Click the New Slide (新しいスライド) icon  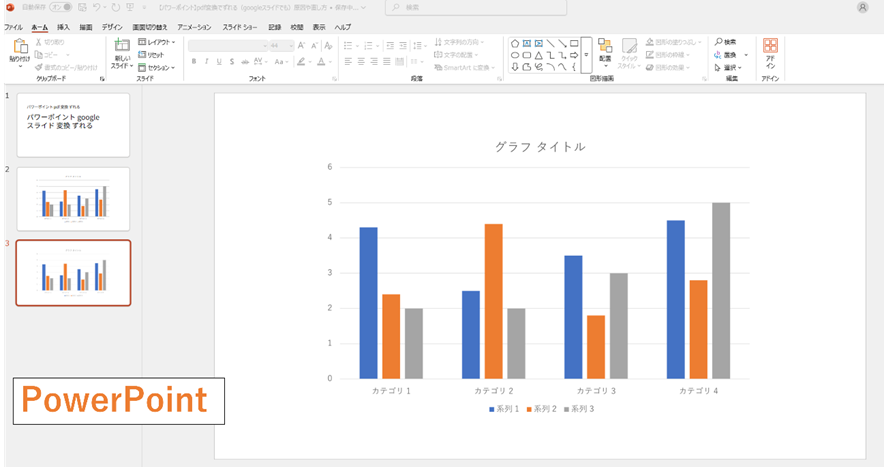coord(122,48)
